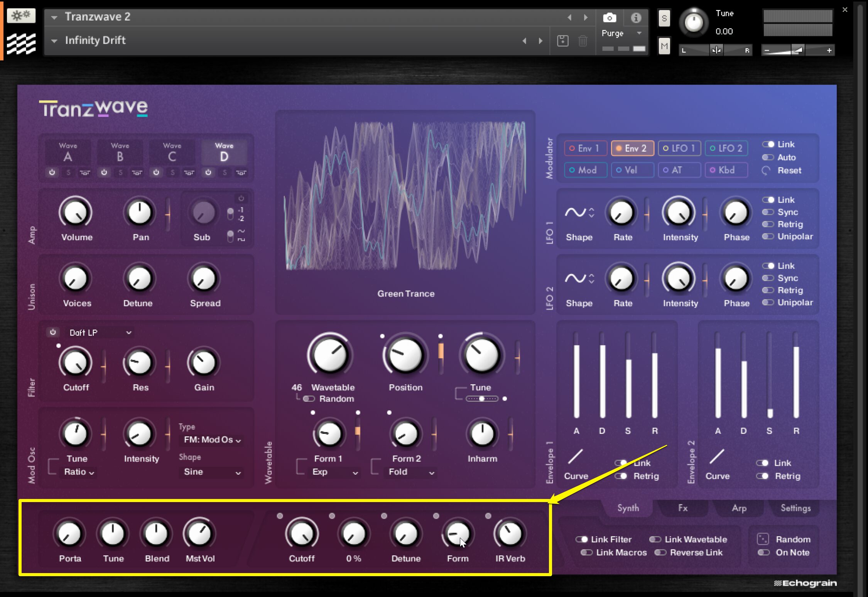Open the Form 2 Fold dropdown
The width and height of the screenshot is (868, 597).
411,472
